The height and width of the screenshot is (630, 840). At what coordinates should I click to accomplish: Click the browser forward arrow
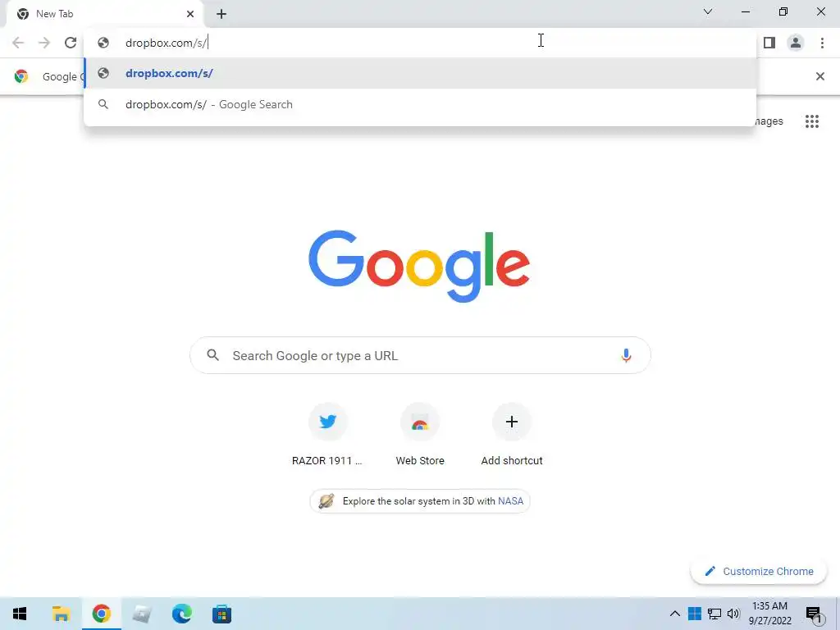point(44,43)
